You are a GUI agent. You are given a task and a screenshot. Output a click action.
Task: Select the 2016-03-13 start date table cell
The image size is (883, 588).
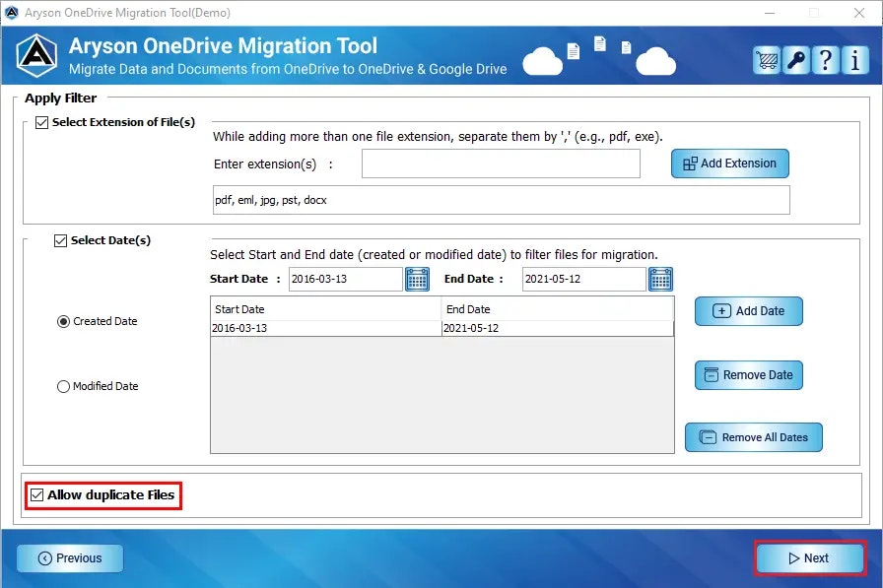click(325, 329)
